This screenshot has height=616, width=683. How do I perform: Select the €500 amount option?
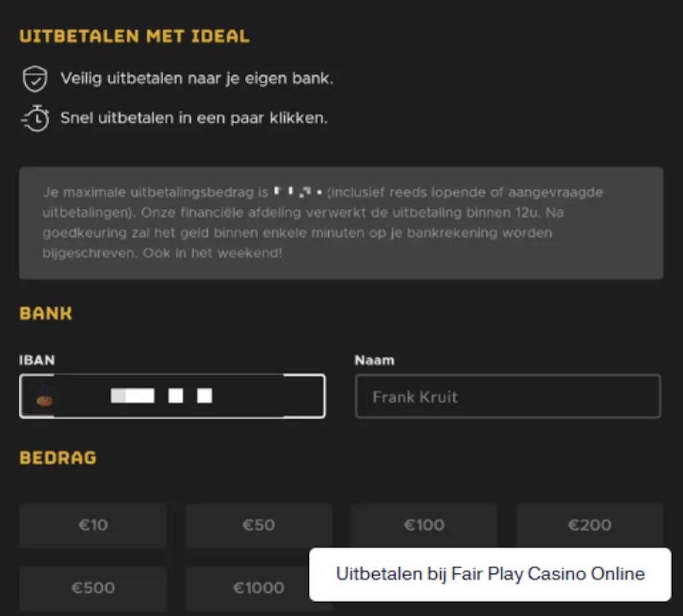click(x=93, y=587)
